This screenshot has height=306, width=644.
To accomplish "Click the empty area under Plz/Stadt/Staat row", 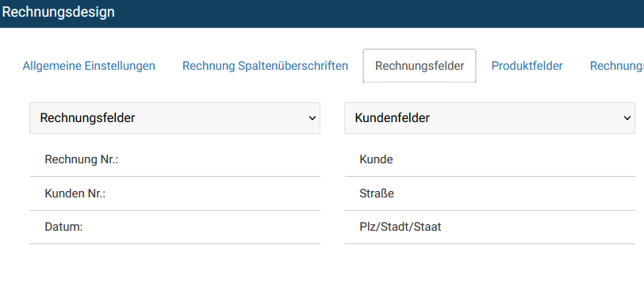I will click(490, 274).
